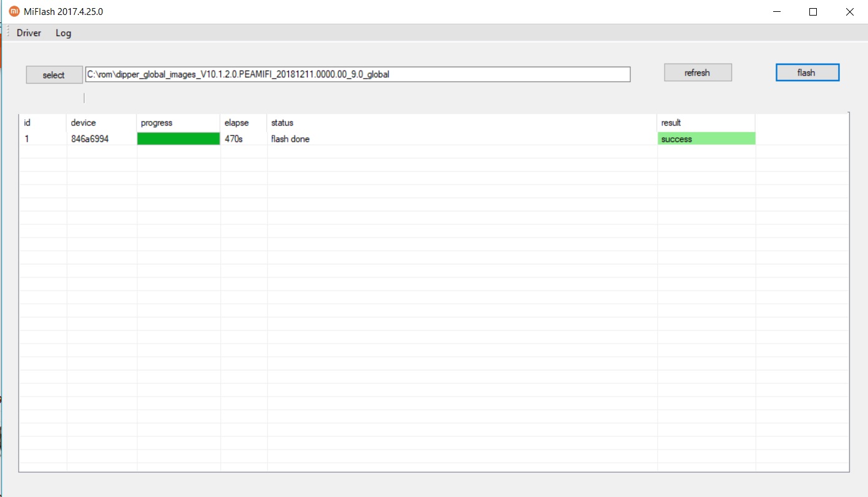Click the MiFlash app logo icon
The height and width of the screenshot is (497, 868).
(x=14, y=11)
